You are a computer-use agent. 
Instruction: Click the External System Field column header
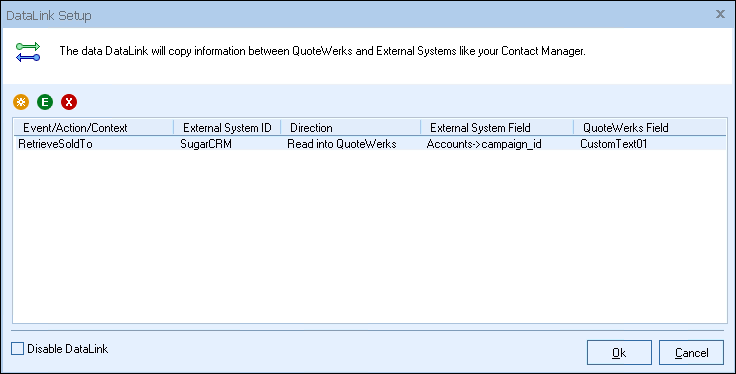click(x=497, y=128)
